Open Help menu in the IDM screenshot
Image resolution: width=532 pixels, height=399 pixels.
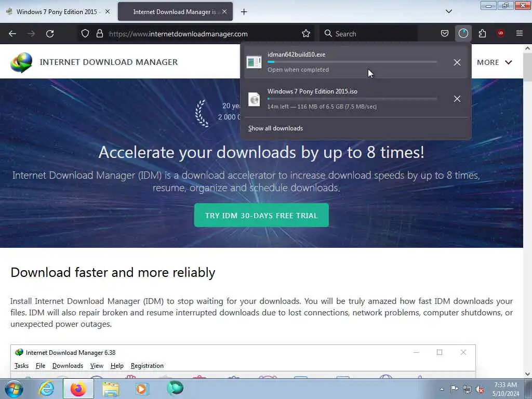click(117, 366)
